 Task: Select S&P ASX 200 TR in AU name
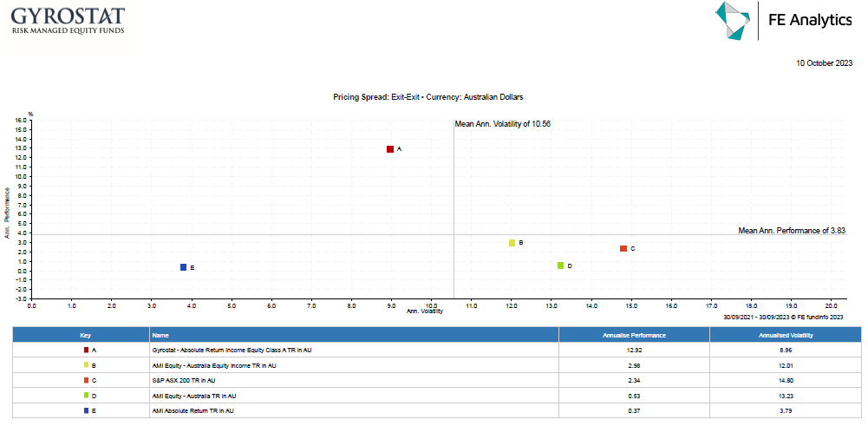pyautogui.click(x=186, y=381)
